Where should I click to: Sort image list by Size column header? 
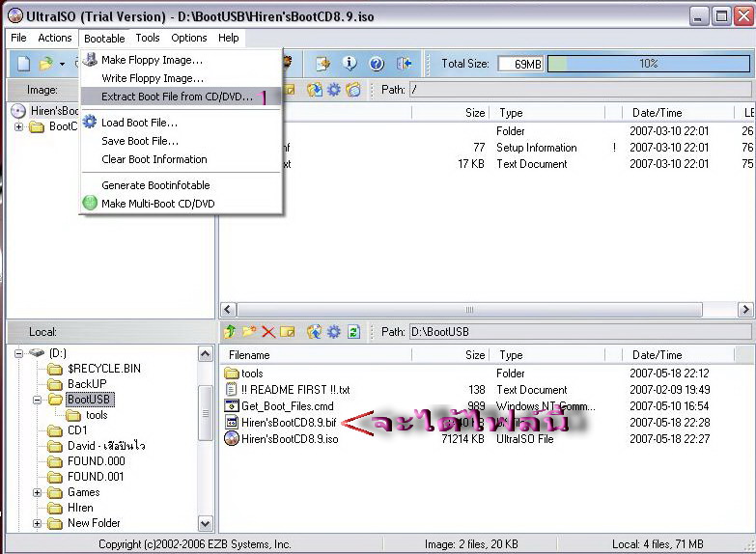(450, 113)
